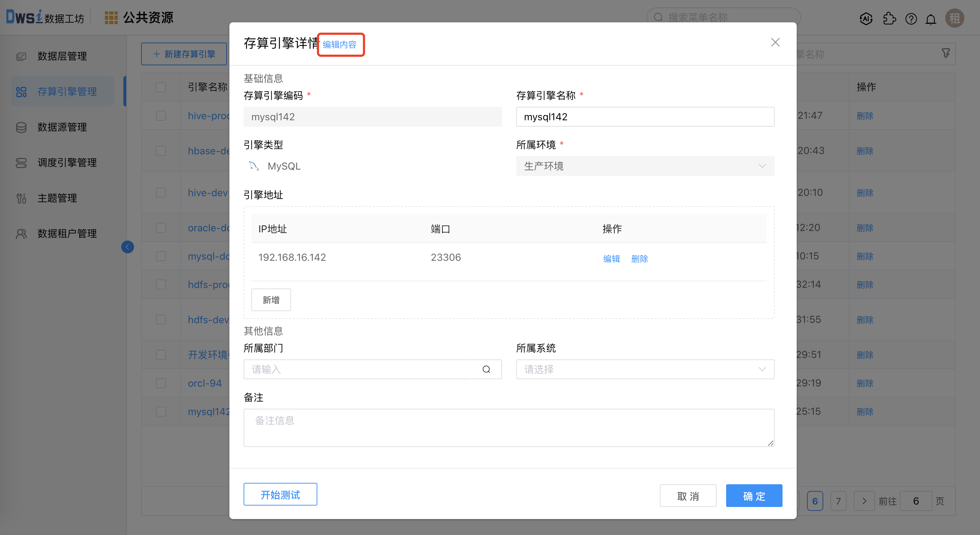Click 编辑 for IP 192.168.16.142
This screenshot has height=535, width=980.
(x=611, y=259)
